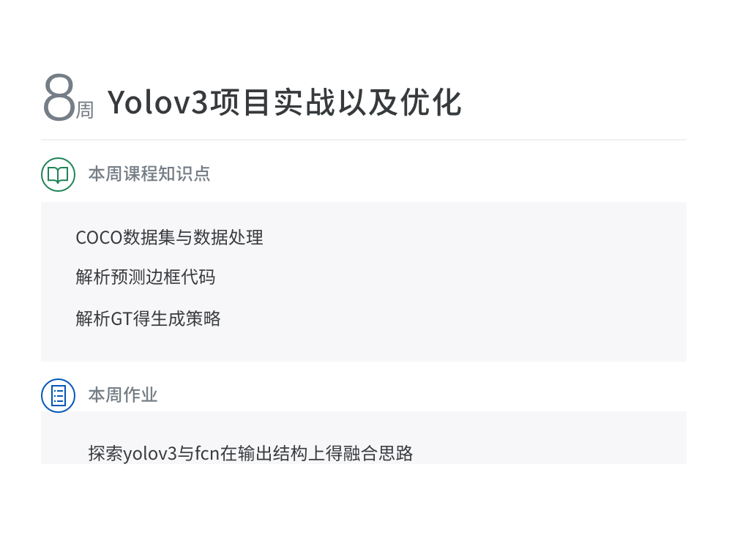Open the COCO数据集与数据处理 topic
The height and width of the screenshot is (560, 732).
(x=169, y=237)
